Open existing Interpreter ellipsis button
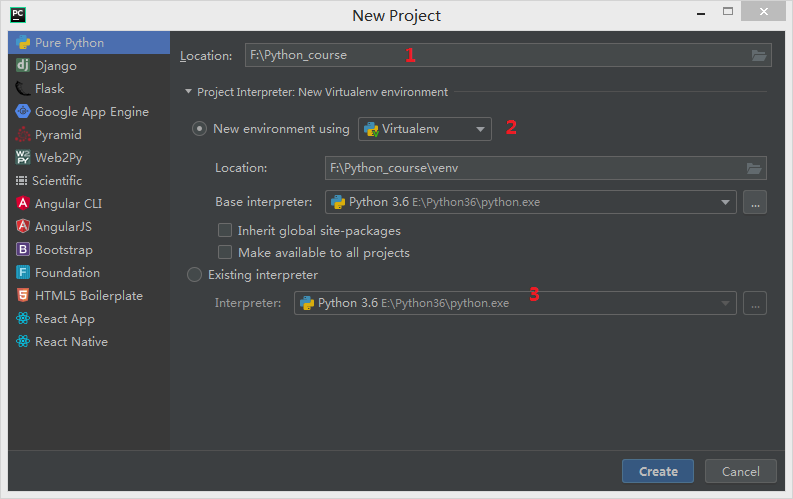Screen dimensions: 793x499 [755, 303]
